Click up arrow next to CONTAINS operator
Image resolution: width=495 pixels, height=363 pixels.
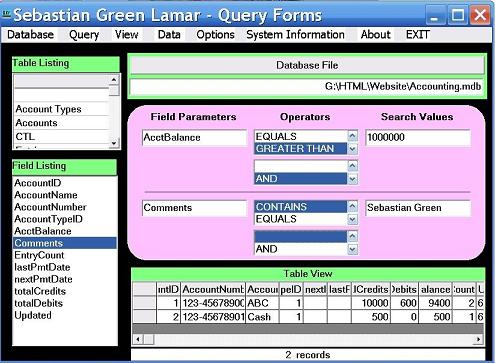(x=352, y=206)
